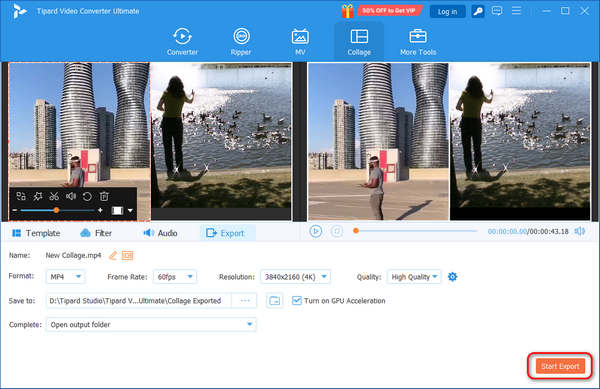This screenshot has height=389, width=600.
Task: Click the rotate reset icon on clip
Action: 87,196
